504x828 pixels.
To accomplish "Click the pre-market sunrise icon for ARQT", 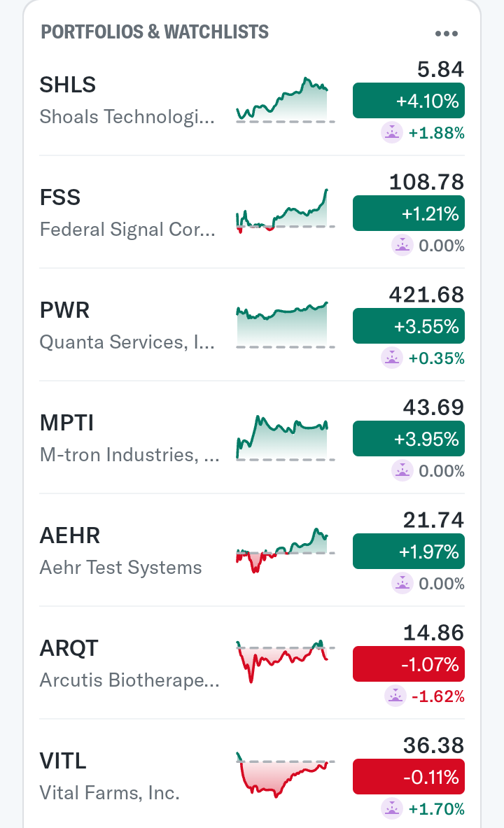I will tap(395, 696).
